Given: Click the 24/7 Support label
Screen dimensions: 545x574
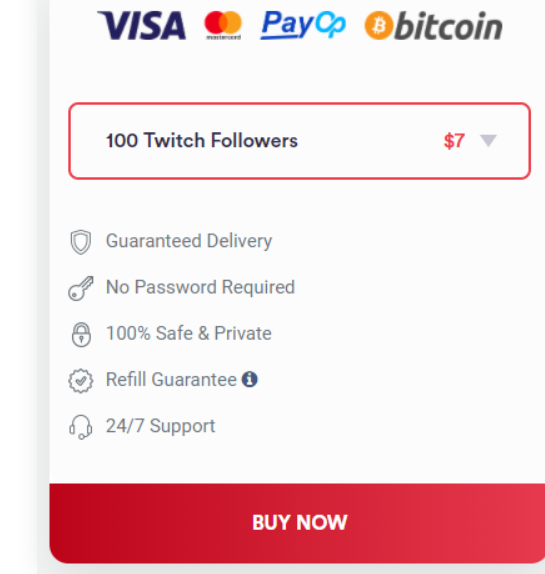Looking at the screenshot, I should [x=160, y=426].
